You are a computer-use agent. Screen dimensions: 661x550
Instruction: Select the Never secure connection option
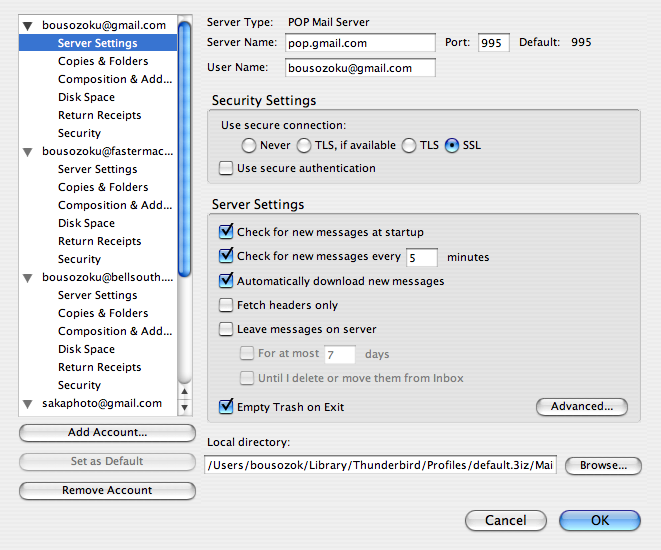coord(249,145)
